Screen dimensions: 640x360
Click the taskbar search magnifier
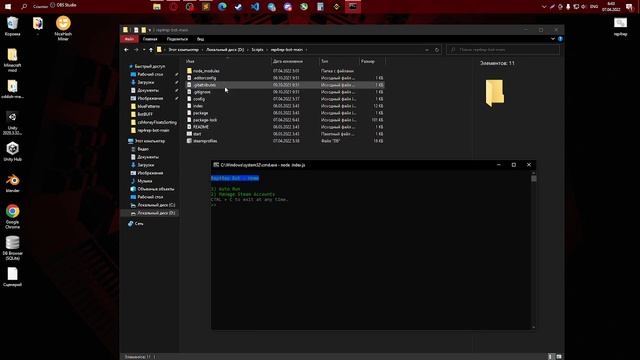[24, 6]
